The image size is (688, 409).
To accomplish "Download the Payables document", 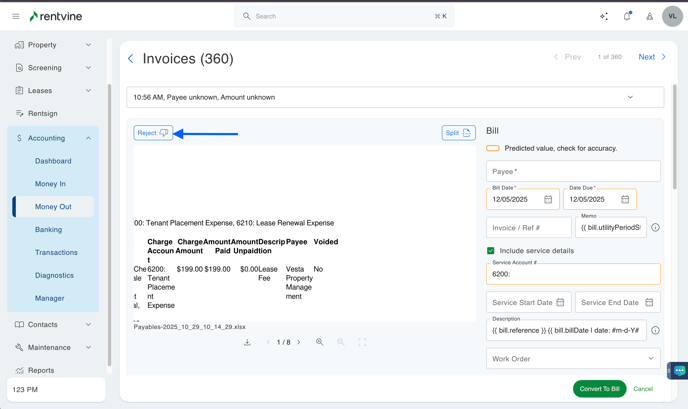I will (x=247, y=342).
